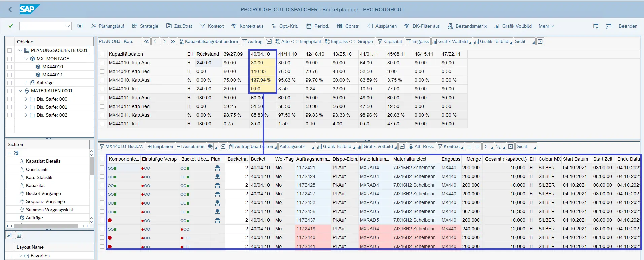Expand Dis. Stufe: 002 folder
644x260 pixels.
(x=26, y=115)
